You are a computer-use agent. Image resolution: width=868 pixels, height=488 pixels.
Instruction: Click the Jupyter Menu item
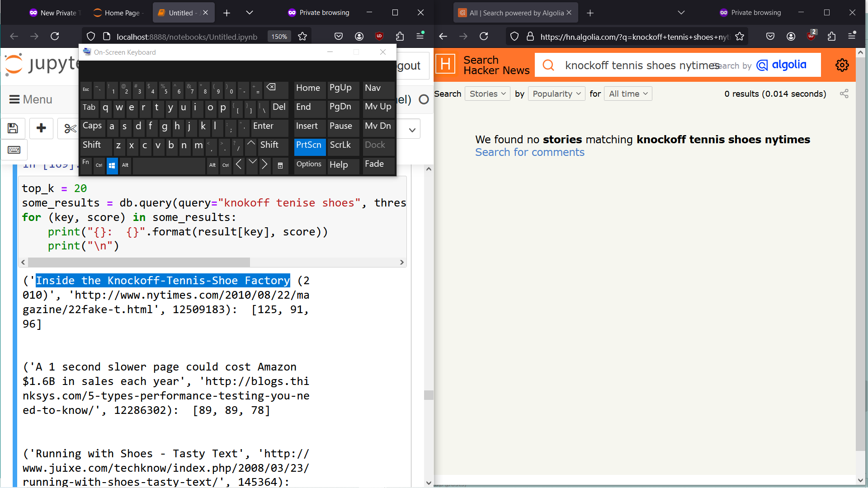tap(38, 99)
